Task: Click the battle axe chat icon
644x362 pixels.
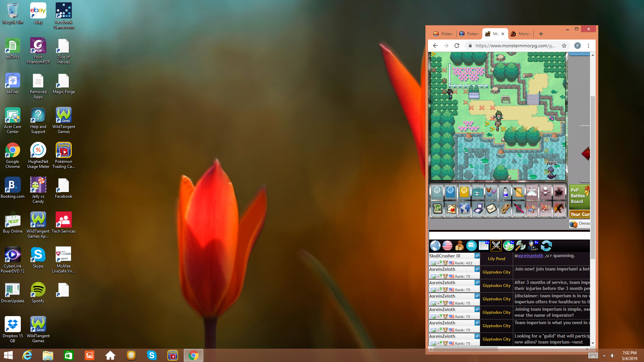Action: click(x=520, y=246)
